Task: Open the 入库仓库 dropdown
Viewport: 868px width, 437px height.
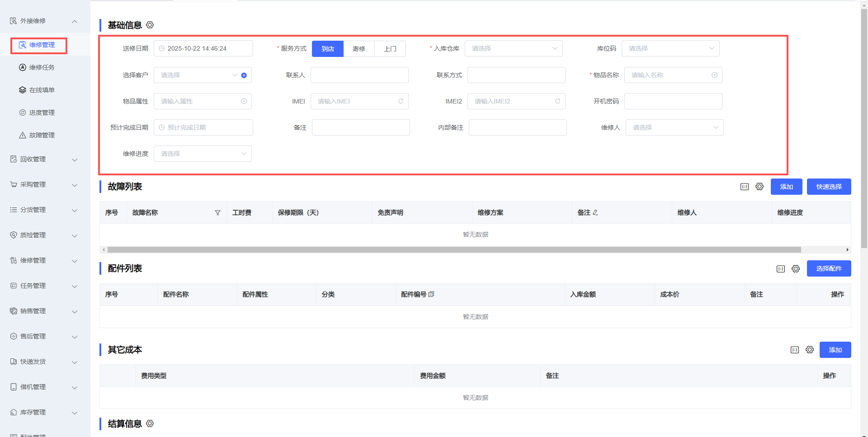Action: coord(514,48)
